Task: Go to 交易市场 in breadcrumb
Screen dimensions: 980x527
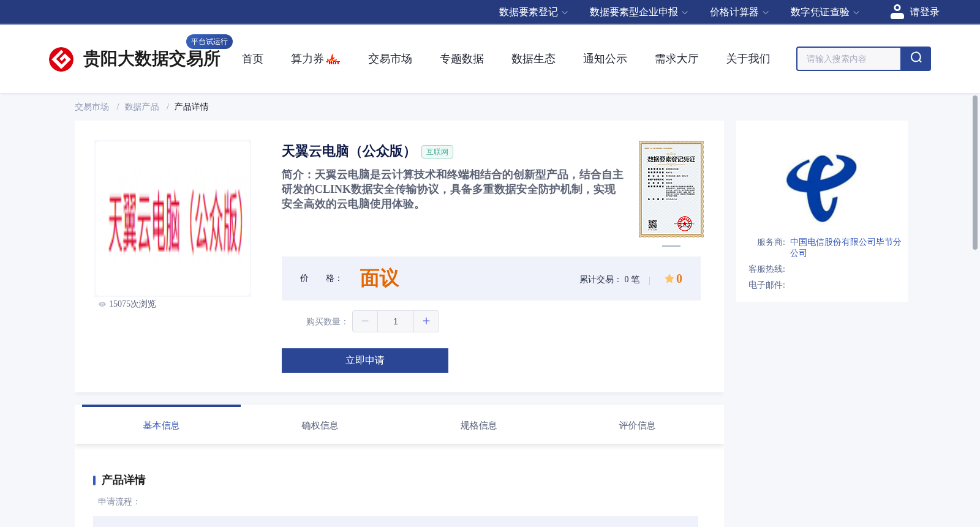Action: (x=92, y=107)
